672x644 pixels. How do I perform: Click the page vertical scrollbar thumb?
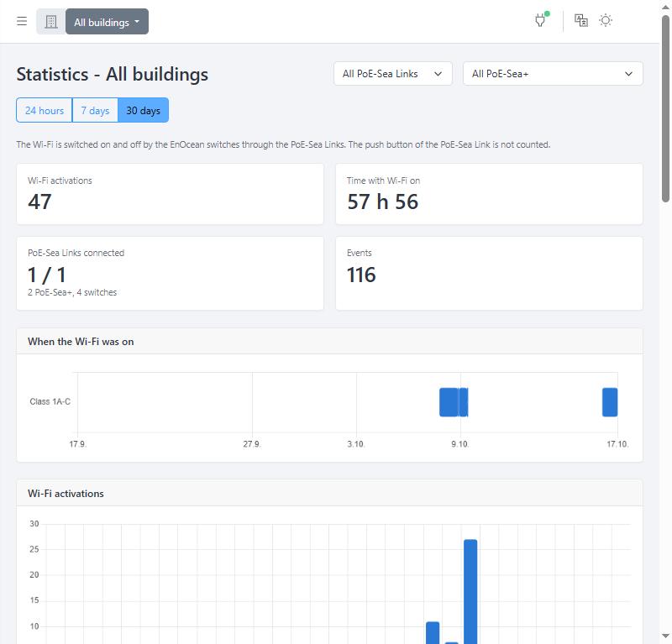pyautogui.click(x=665, y=108)
